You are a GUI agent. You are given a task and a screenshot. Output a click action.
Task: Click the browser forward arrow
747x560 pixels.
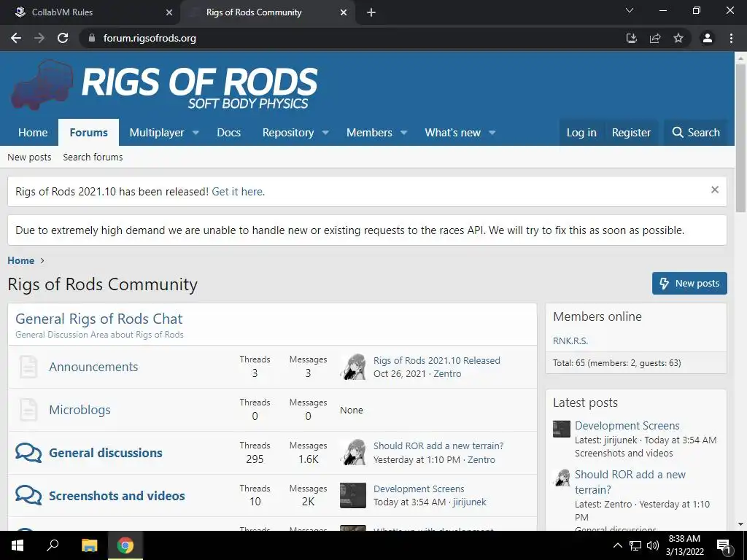pos(39,38)
